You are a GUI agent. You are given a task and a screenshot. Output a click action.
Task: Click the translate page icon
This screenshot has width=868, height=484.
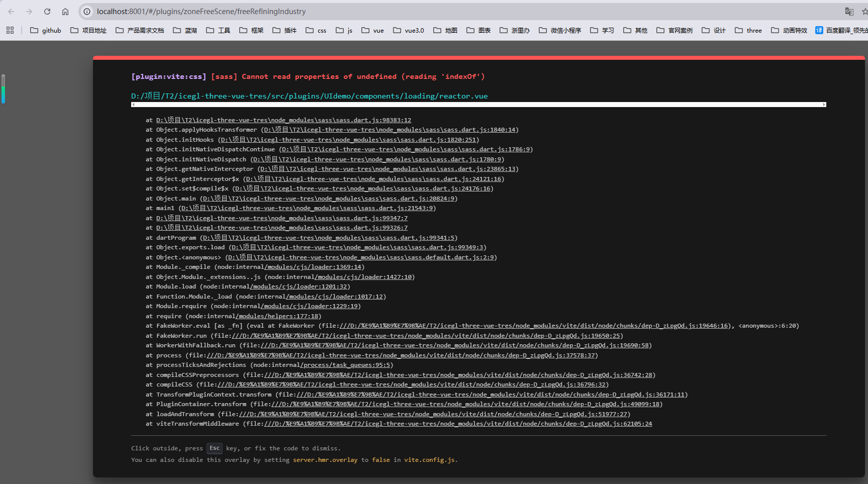point(849,12)
